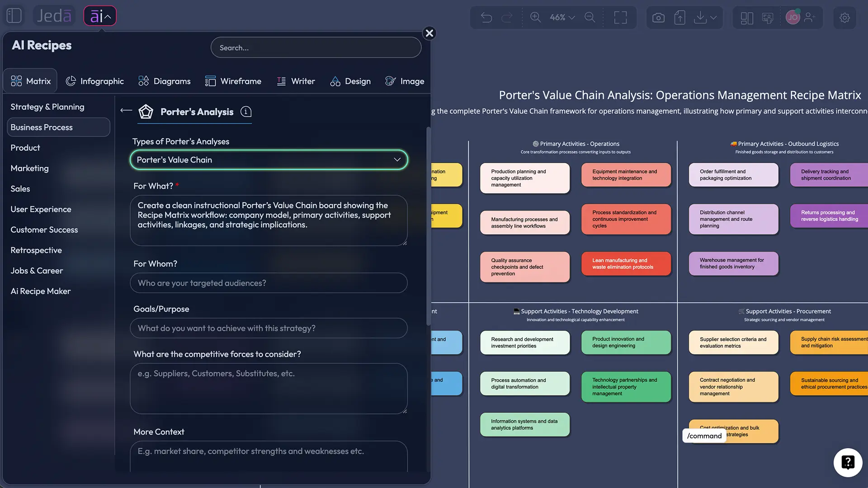The image size is (868, 488).
Task: Select Production planning and capacity utilization card
Action: 524,178
